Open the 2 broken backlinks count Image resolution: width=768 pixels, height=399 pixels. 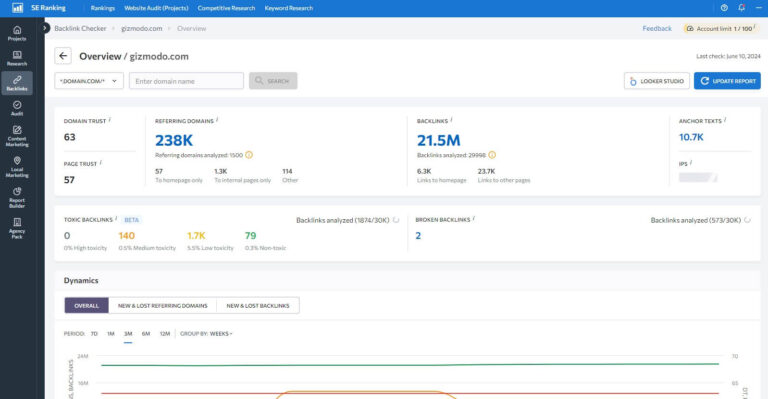pos(418,235)
